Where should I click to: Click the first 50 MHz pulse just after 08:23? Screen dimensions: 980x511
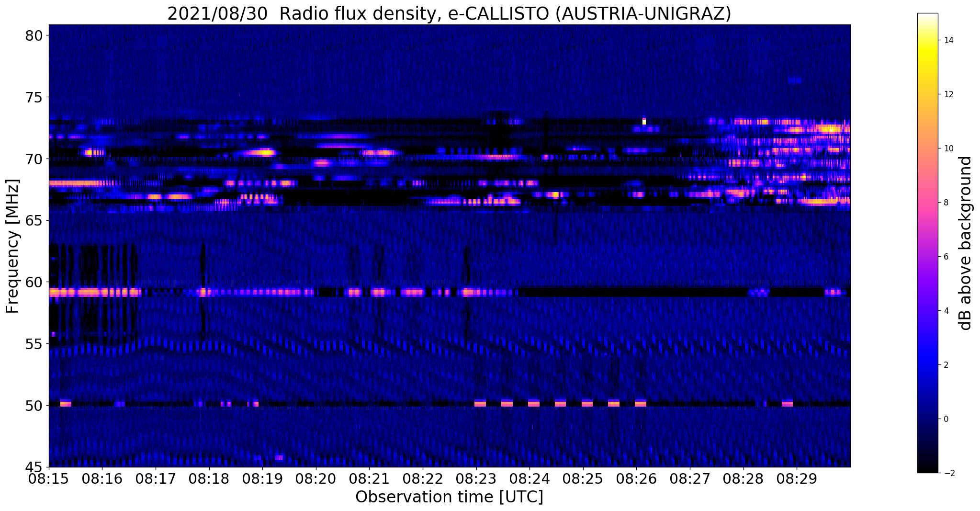pyautogui.click(x=480, y=403)
